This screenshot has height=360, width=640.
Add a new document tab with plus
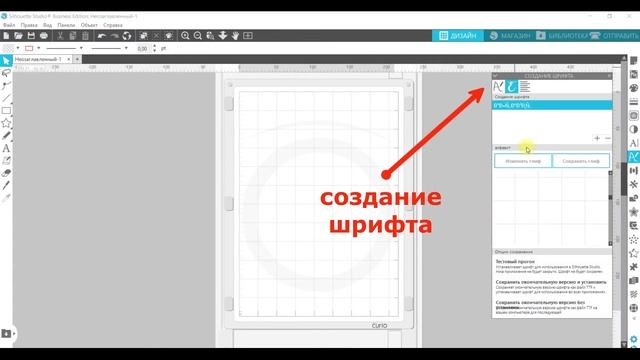coord(77,60)
